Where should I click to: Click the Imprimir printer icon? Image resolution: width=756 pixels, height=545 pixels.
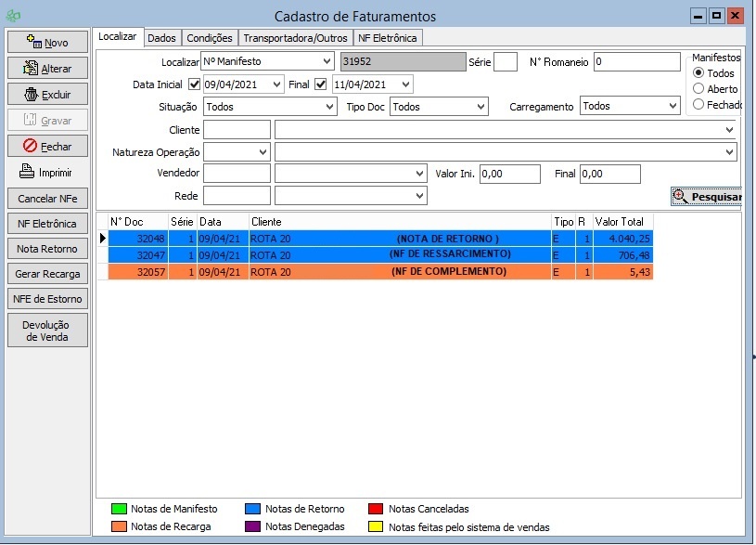[x=26, y=172]
